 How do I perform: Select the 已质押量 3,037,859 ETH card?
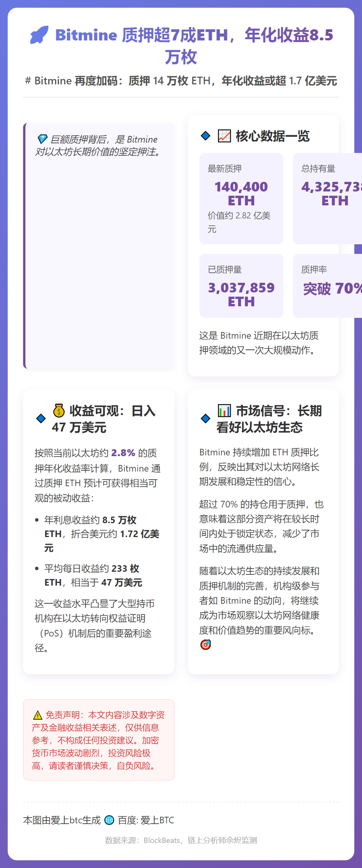pos(241,286)
